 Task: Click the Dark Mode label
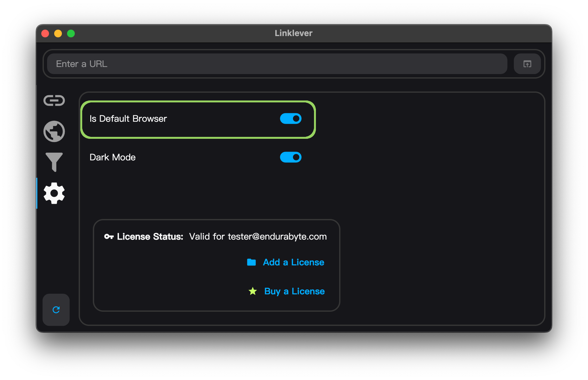(113, 157)
